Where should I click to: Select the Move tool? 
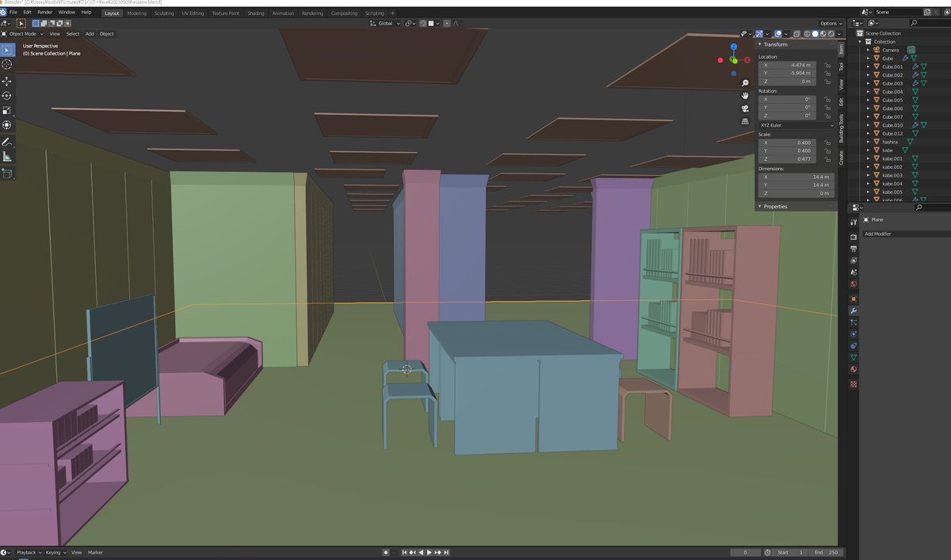(7, 81)
